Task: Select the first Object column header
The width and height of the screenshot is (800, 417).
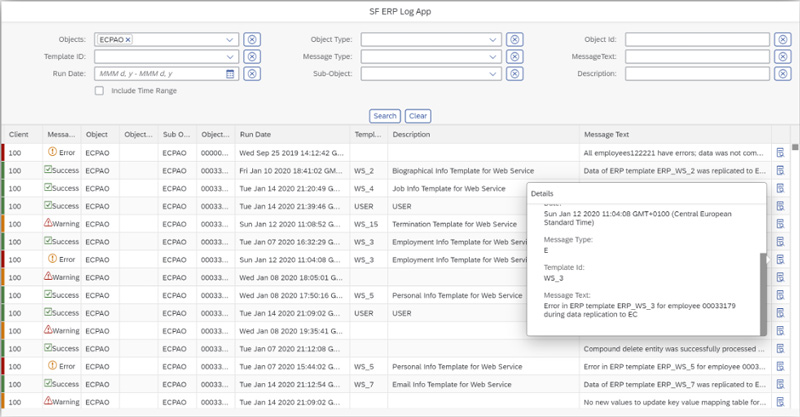Action: (x=100, y=135)
